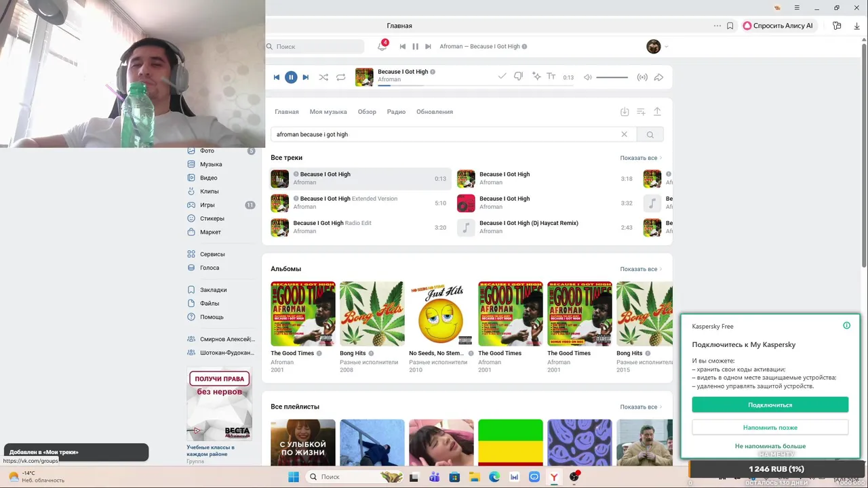Pause from the top header mini player

[415, 47]
